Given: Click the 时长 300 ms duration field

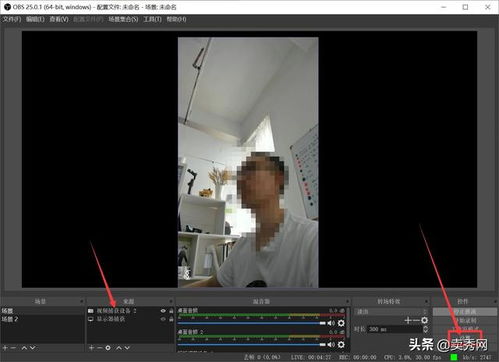Looking at the screenshot, I should [395, 329].
